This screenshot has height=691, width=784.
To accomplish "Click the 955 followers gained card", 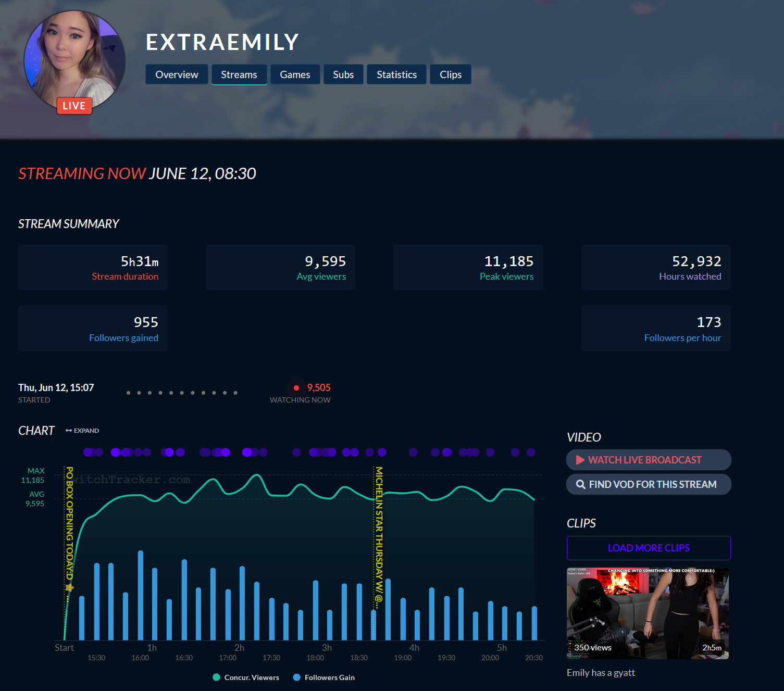I will [x=93, y=329].
